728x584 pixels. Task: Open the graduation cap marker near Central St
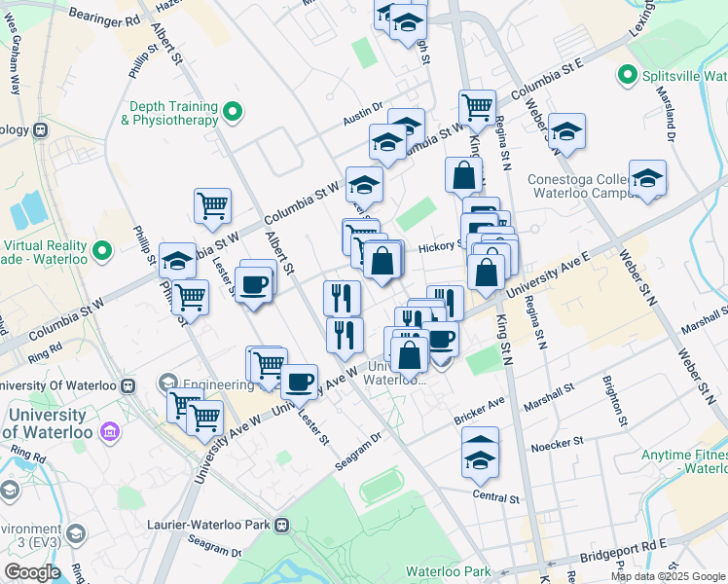[480, 451]
